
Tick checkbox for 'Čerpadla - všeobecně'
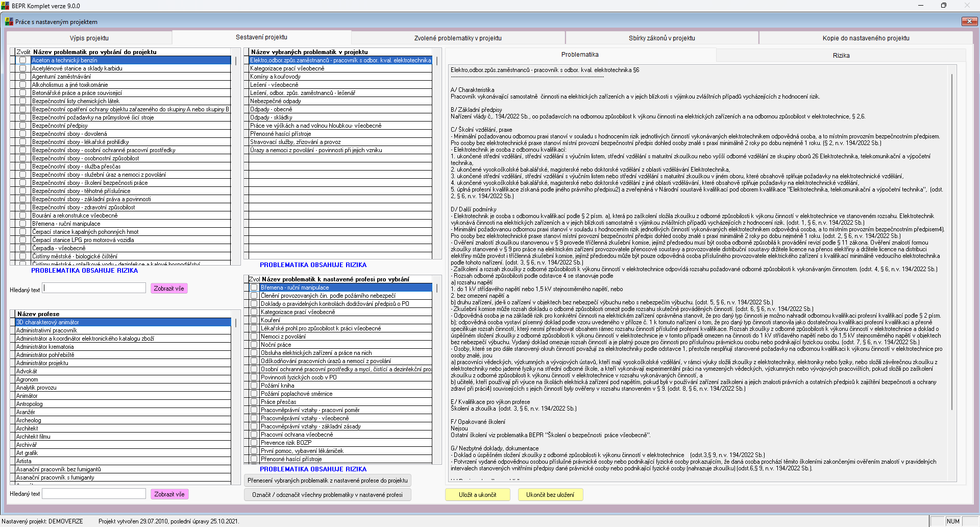click(22, 248)
